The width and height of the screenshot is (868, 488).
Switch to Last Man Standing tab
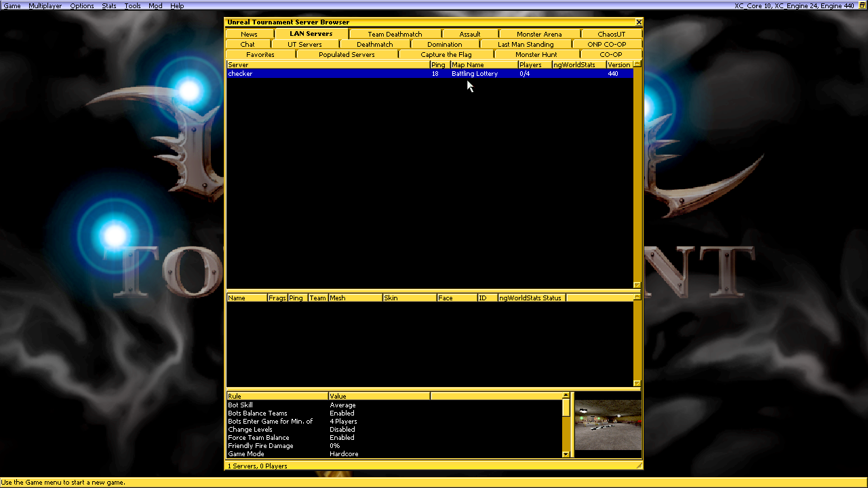526,44
